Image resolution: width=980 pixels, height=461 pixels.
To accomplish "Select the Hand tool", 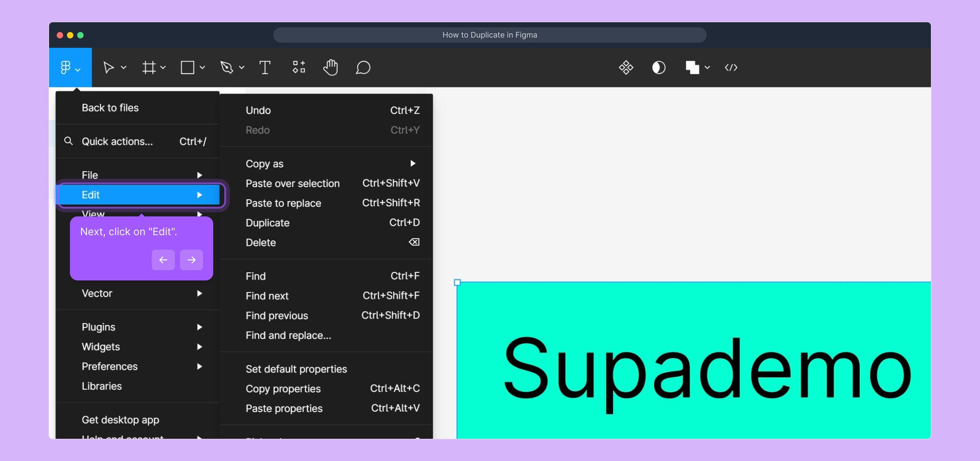I will 331,67.
